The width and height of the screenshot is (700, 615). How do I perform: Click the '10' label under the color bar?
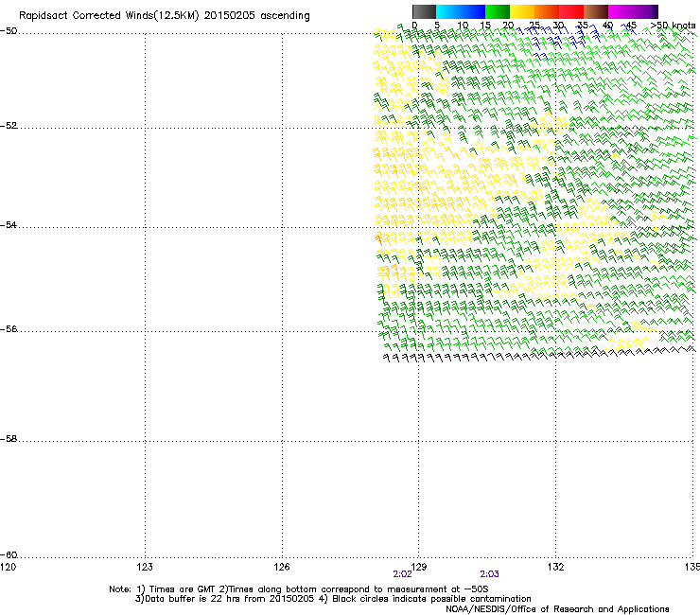463,26
